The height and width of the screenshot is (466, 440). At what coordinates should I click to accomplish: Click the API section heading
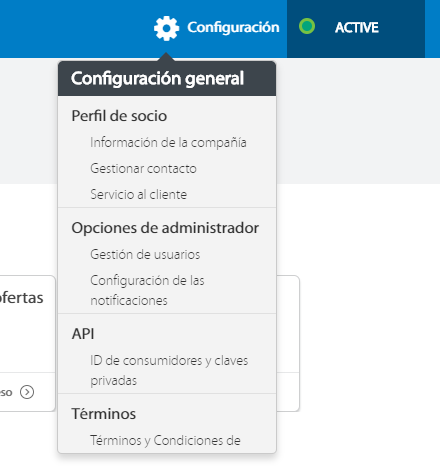tap(83, 334)
